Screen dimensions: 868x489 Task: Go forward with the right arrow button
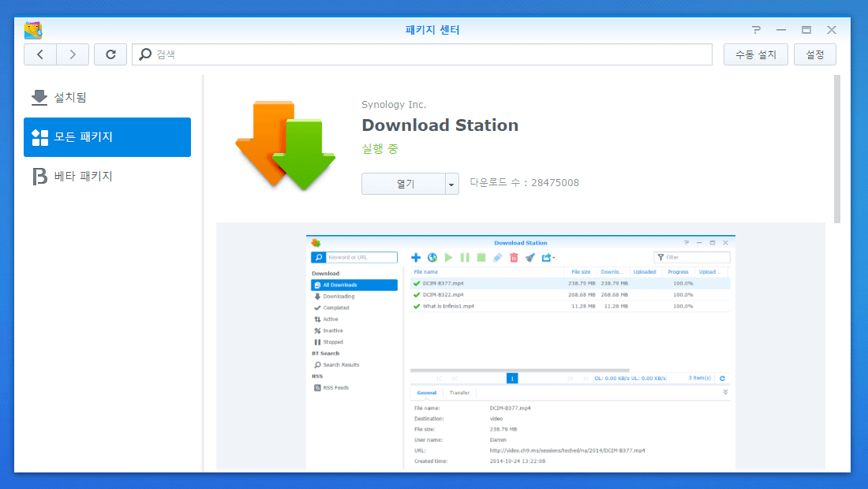73,54
